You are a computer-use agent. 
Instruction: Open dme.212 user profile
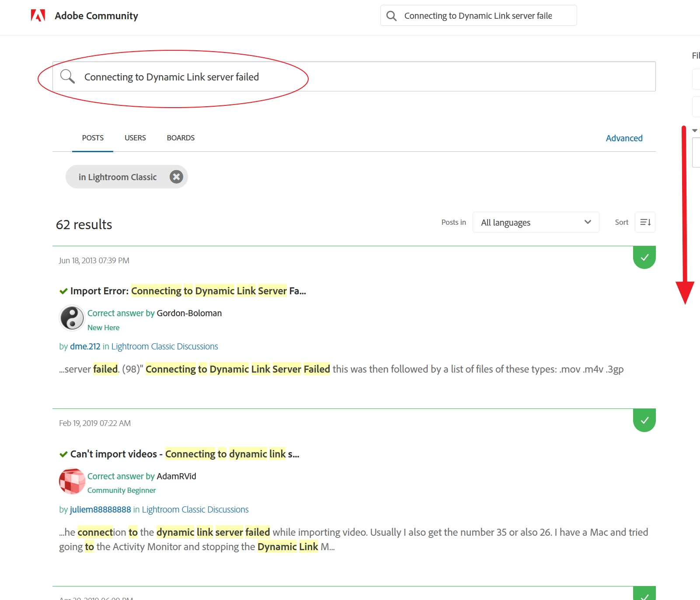(x=85, y=346)
